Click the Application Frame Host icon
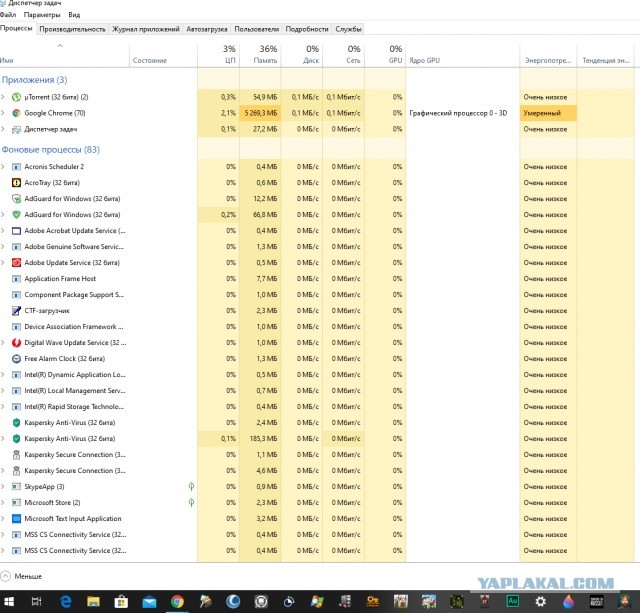Screen dimensions: 640x613 click(16, 279)
